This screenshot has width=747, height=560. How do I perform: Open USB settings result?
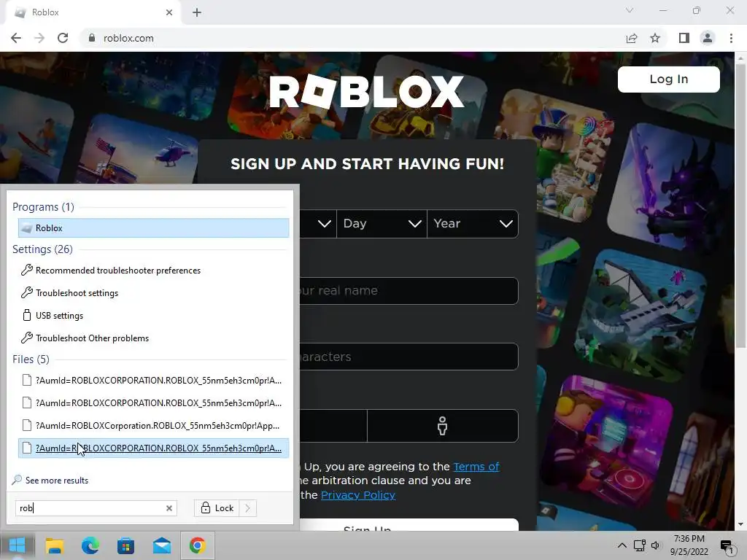[x=153, y=316]
